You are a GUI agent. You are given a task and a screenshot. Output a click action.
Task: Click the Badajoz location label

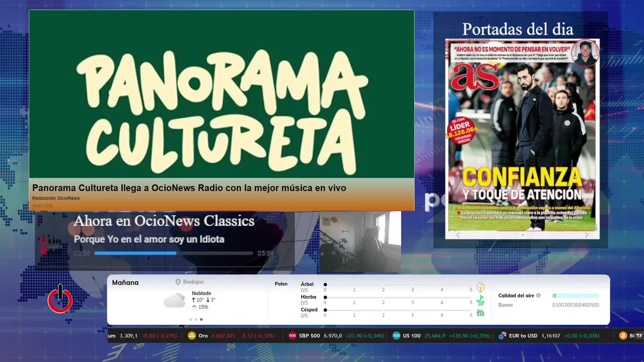click(194, 282)
